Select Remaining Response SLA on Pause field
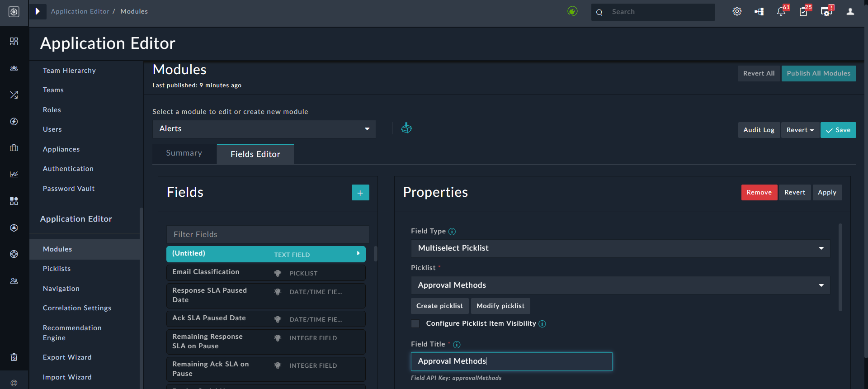The width and height of the screenshot is (868, 389). (266, 342)
